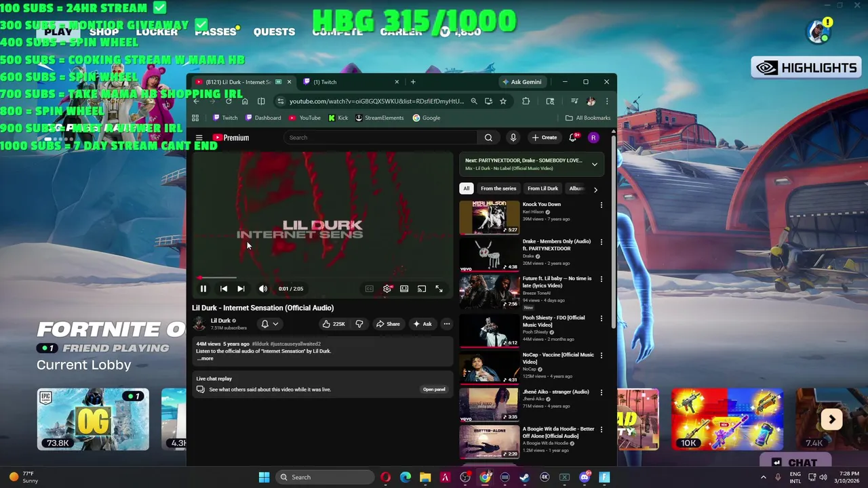
Task: Open options for NoCap Vaccine
Action: coord(601,355)
